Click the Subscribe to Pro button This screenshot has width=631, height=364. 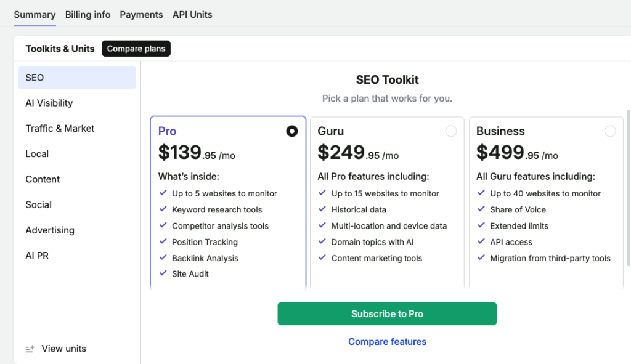(x=387, y=313)
